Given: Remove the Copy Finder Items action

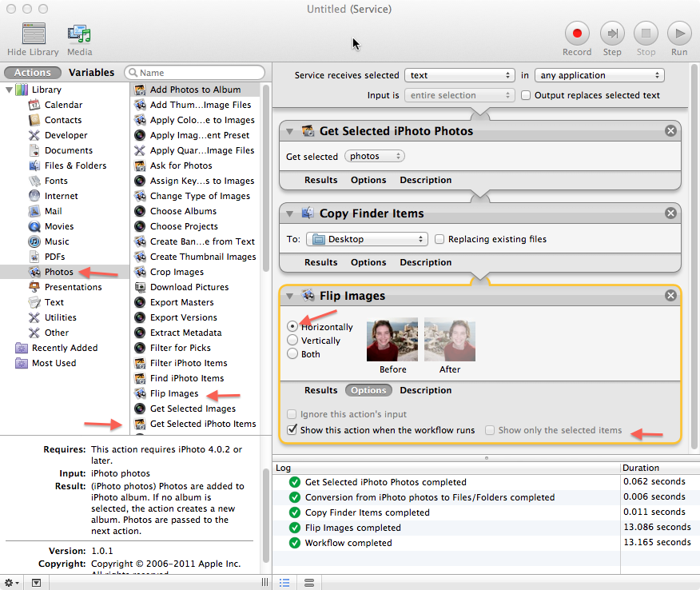Looking at the screenshot, I should click(670, 213).
